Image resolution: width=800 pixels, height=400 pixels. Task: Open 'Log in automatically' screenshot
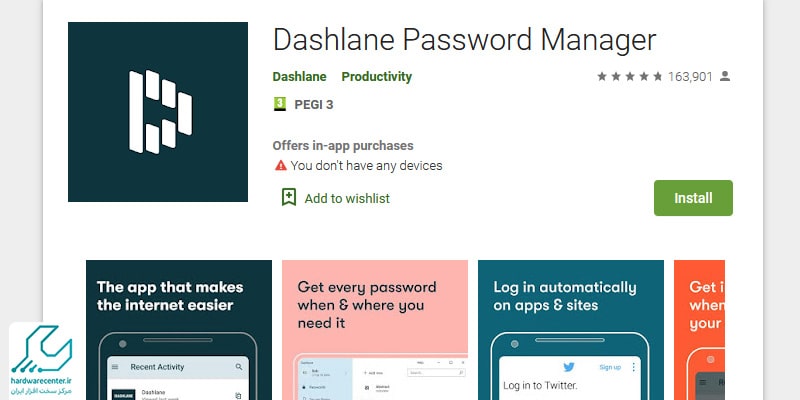(x=571, y=330)
